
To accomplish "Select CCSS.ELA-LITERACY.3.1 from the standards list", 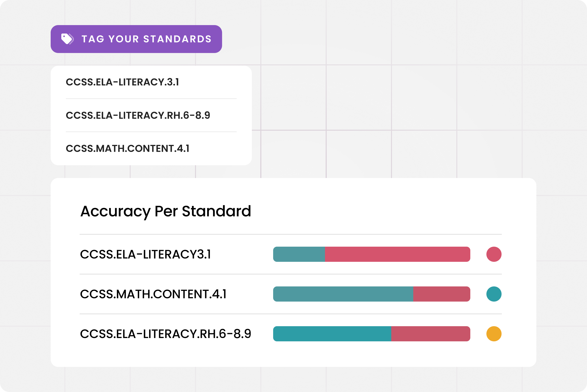I will tap(123, 82).
